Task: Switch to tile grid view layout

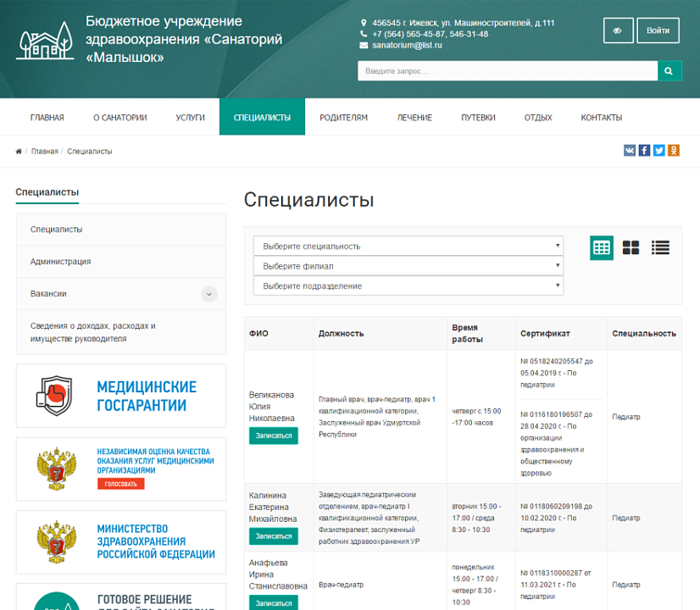Action: pos(631,247)
